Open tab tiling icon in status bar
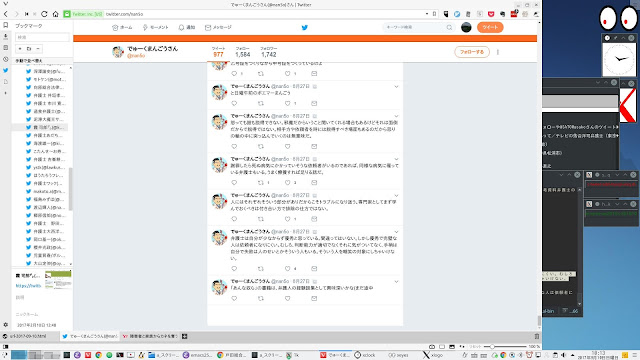640x360 pixels. tap(442, 347)
